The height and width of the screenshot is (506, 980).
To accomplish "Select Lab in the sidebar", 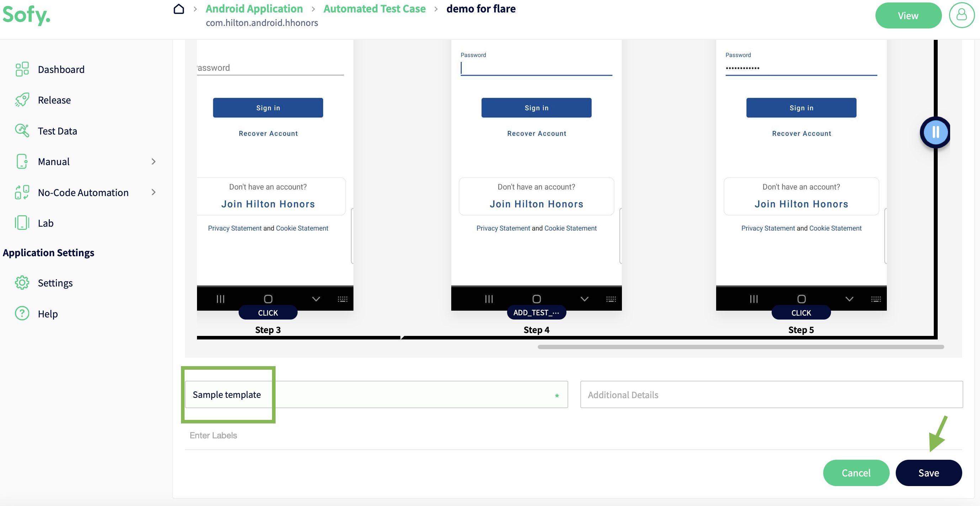I will pos(45,223).
